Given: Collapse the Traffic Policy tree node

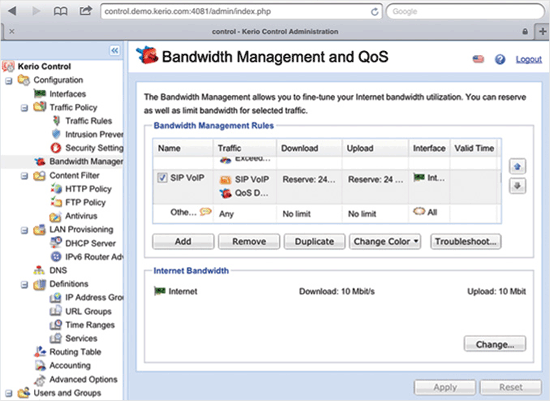Looking at the screenshot, I should tap(24, 107).
